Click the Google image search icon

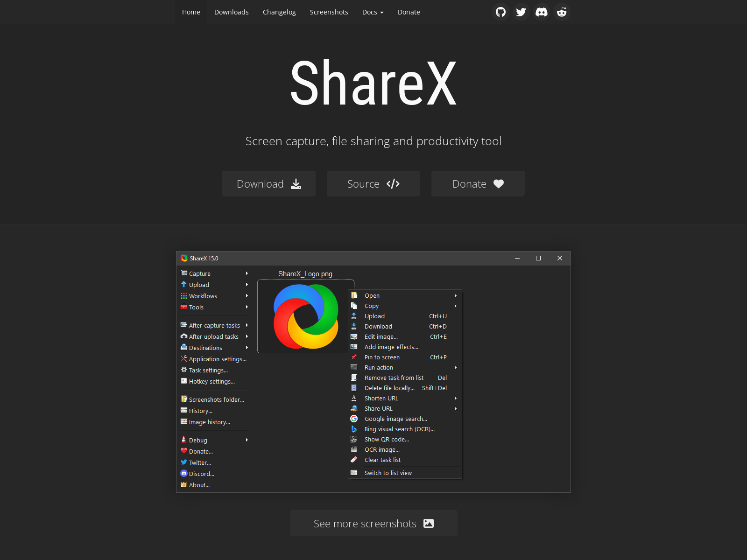tap(354, 419)
